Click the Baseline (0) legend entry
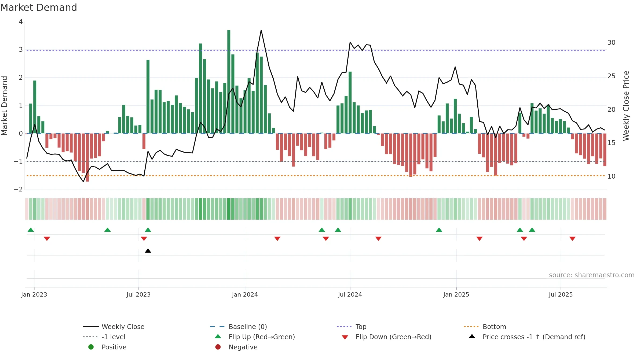This screenshot has width=644, height=362. 238,327
